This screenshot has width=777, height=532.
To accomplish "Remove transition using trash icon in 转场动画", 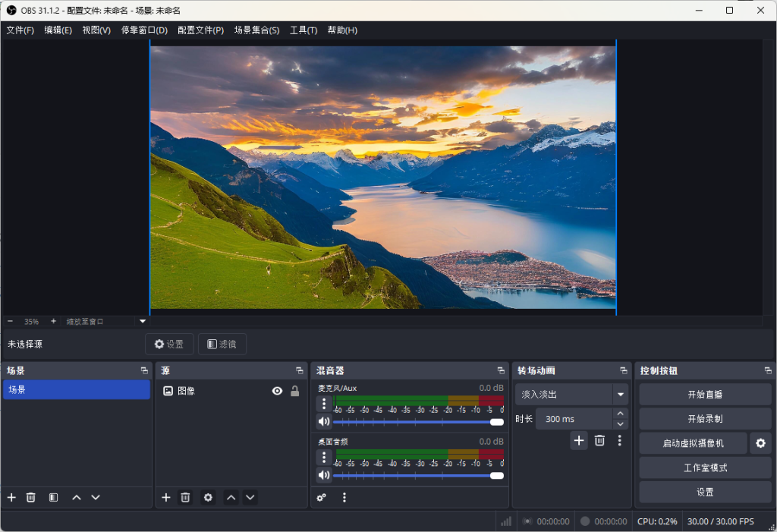I will point(599,440).
